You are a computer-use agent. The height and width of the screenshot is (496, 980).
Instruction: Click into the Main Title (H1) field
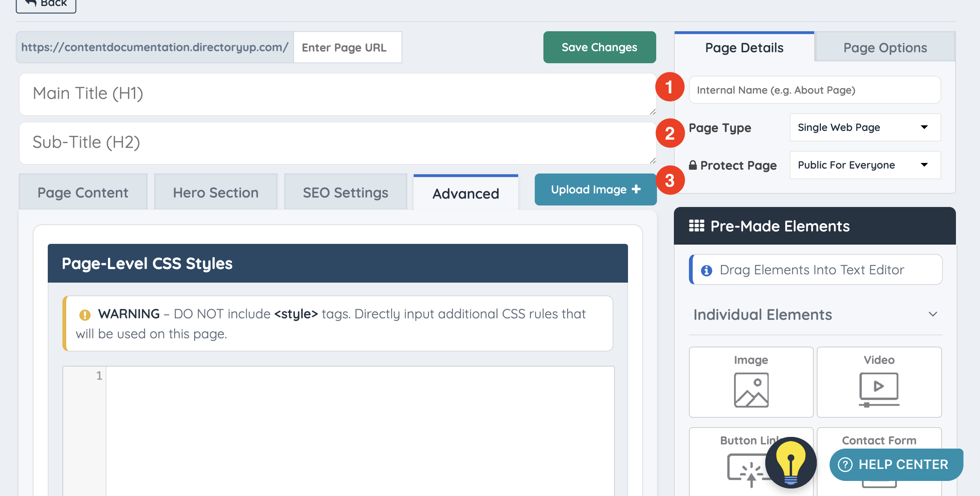[x=337, y=94]
